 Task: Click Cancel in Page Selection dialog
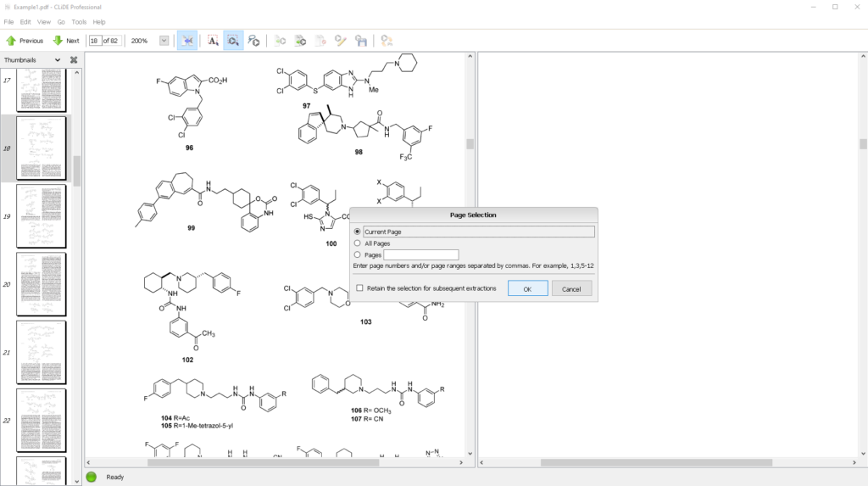click(571, 288)
